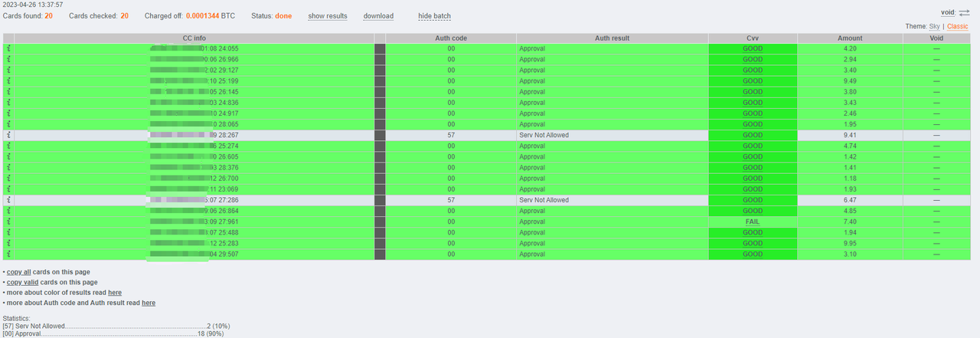Open the info icon in the 6.47 declined row
This screenshot has width=980, height=338.
pyautogui.click(x=8, y=200)
